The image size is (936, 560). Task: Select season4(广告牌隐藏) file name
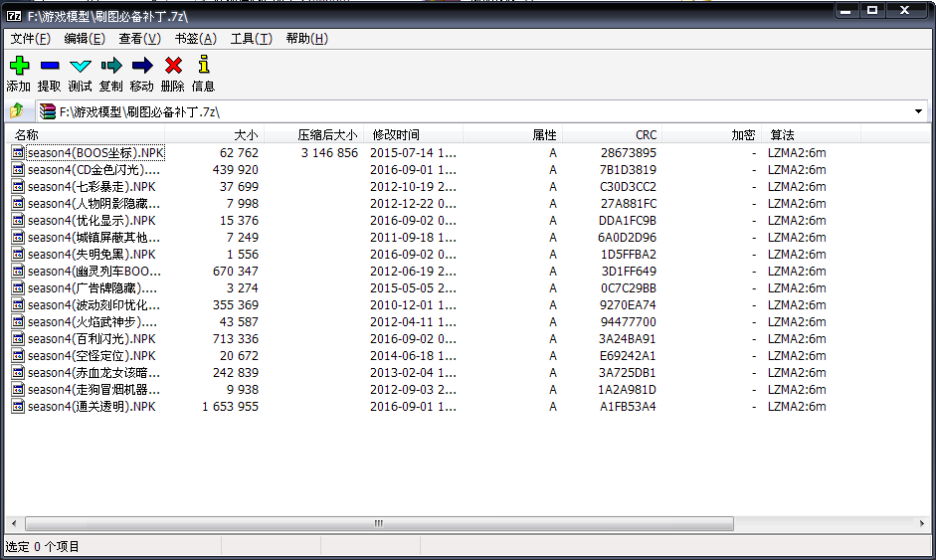point(92,288)
